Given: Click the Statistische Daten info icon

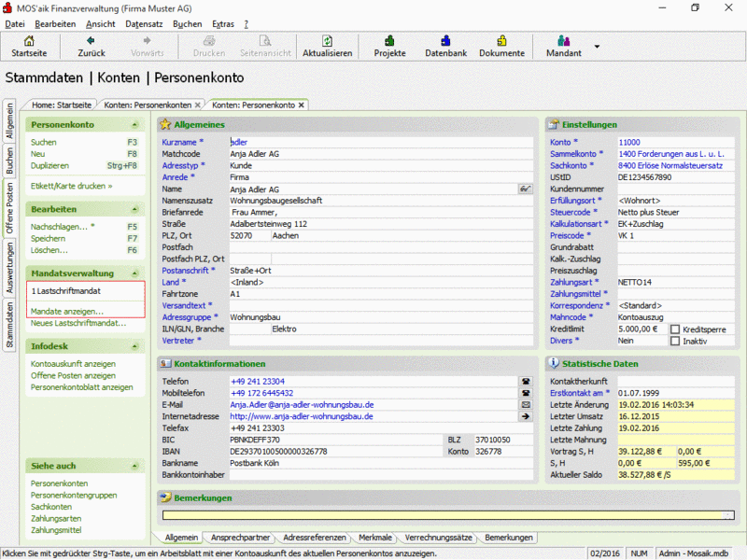Looking at the screenshot, I should (554, 363).
